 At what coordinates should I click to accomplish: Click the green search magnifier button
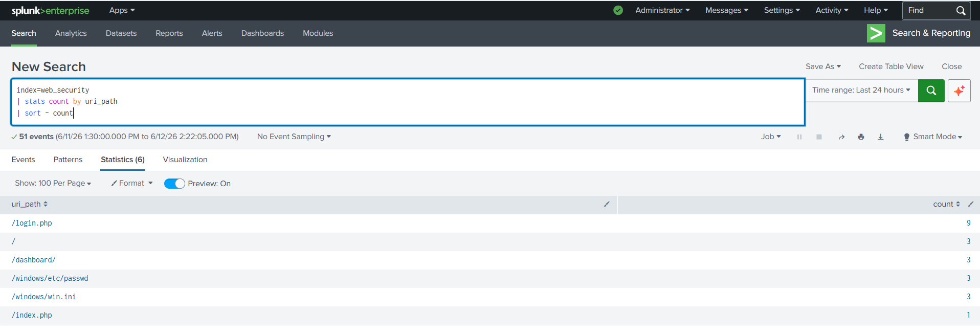[x=931, y=91]
